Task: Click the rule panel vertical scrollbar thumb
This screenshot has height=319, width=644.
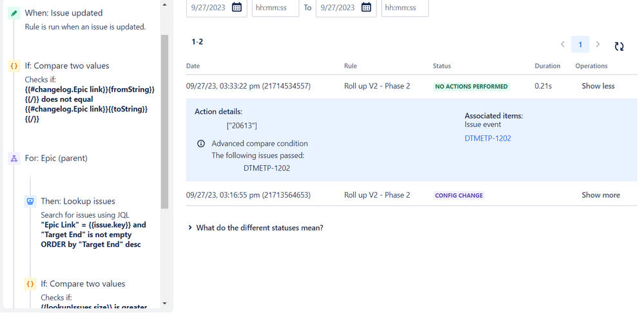Action: [164, 122]
